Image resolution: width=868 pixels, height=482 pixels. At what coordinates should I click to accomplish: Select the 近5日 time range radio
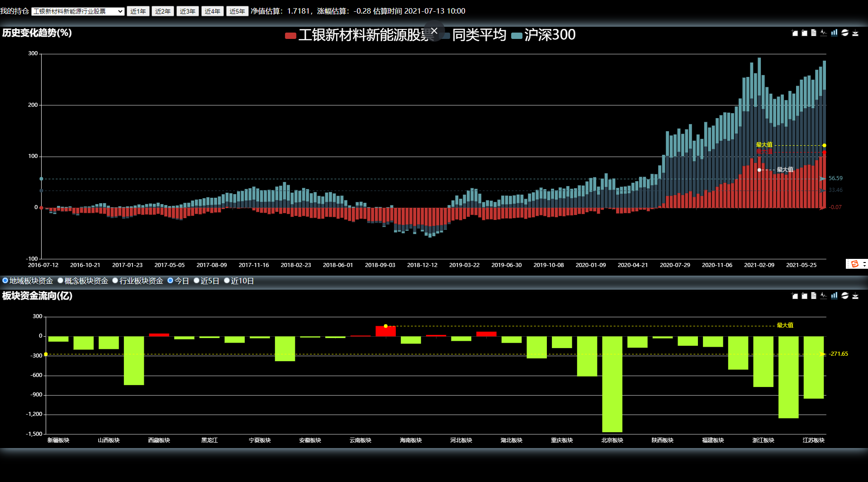[197, 281]
